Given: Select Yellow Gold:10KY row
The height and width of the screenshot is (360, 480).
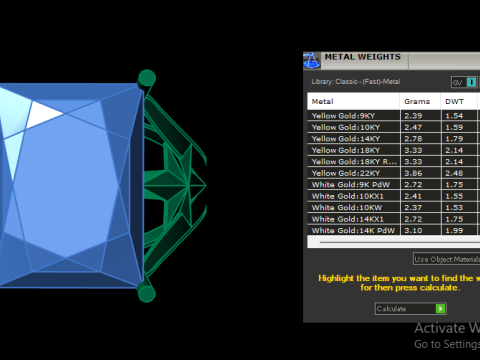Looking at the screenshot, I should click(x=393, y=127).
